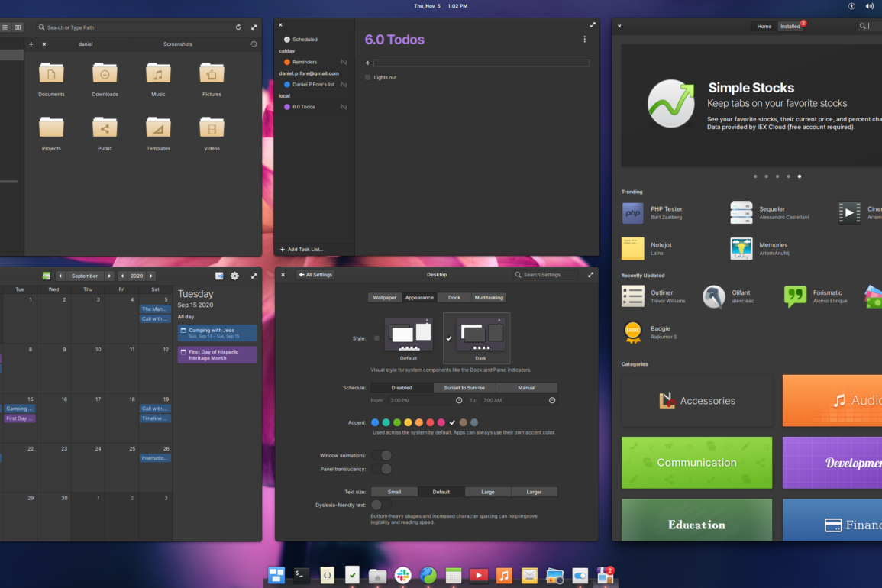Open the 6.0 Todos three-dot menu
This screenshot has width=882, height=588.
click(x=585, y=40)
